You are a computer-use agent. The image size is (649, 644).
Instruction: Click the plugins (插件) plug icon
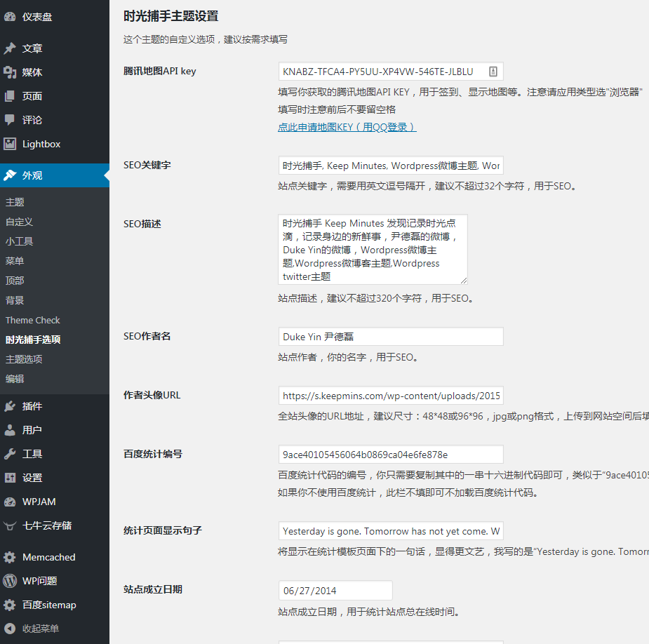10,406
